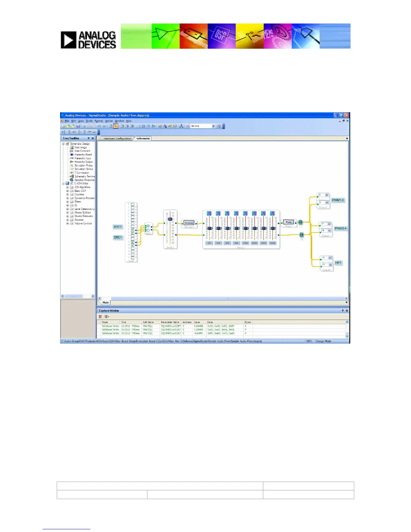Click the 50 Hz EQ band slider knob
The height and width of the screenshot is (532, 411).
coord(209,228)
